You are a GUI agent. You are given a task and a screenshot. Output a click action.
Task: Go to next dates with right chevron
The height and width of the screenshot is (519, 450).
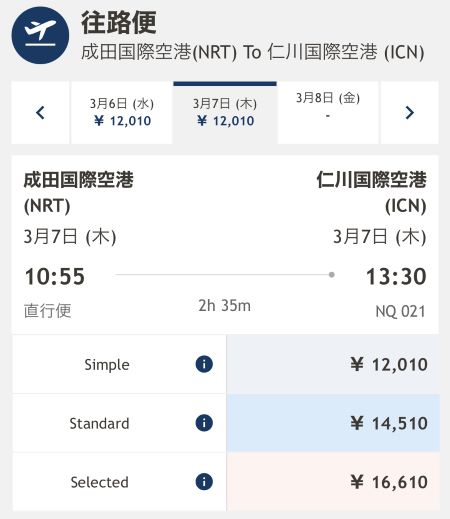409,113
